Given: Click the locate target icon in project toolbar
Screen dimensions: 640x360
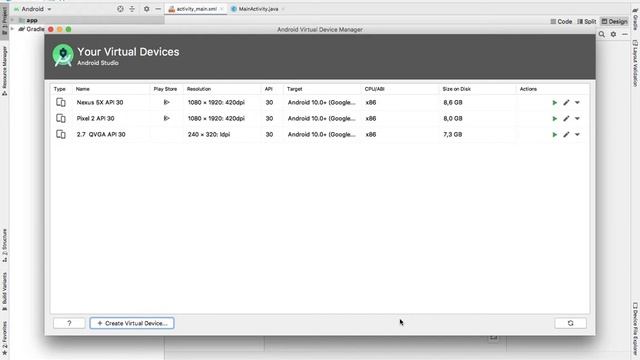Looking at the screenshot, I should pos(120,9).
